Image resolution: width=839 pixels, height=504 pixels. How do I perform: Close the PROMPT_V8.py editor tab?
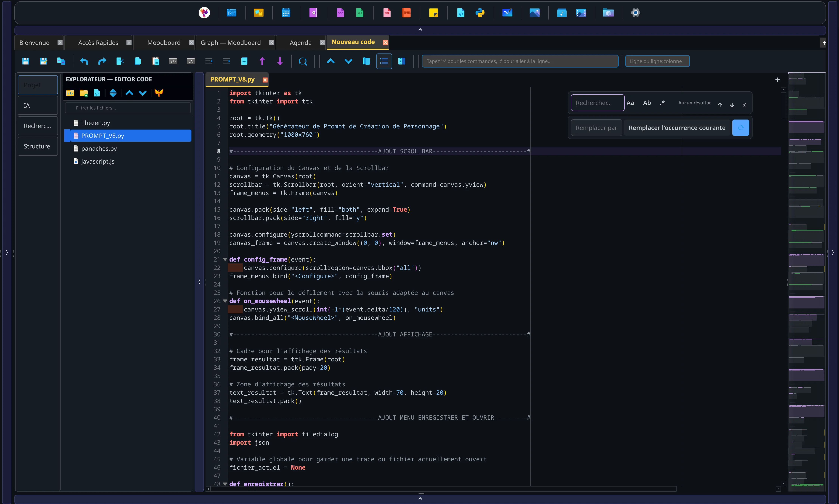[265, 80]
